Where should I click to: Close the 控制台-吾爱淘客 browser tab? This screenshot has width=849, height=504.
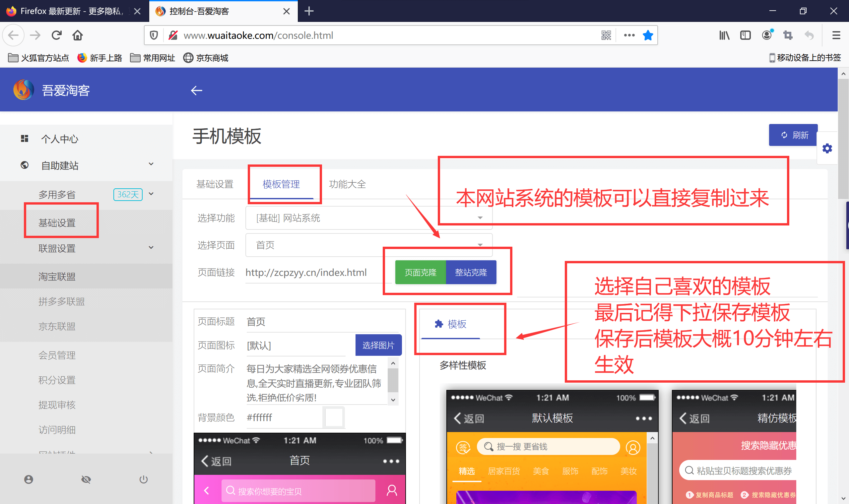286,11
